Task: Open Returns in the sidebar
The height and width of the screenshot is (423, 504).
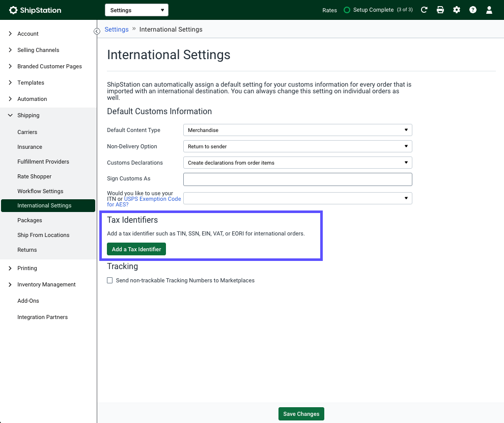Action: tap(27, 250)
